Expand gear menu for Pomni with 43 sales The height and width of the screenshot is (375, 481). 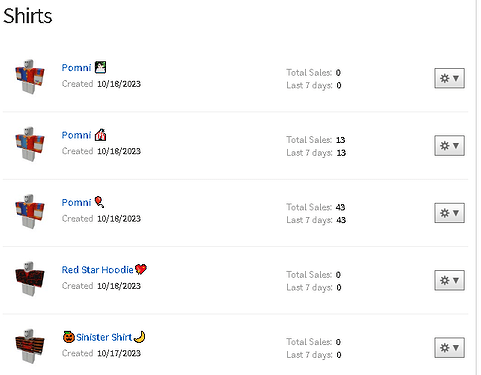point(449,213)
